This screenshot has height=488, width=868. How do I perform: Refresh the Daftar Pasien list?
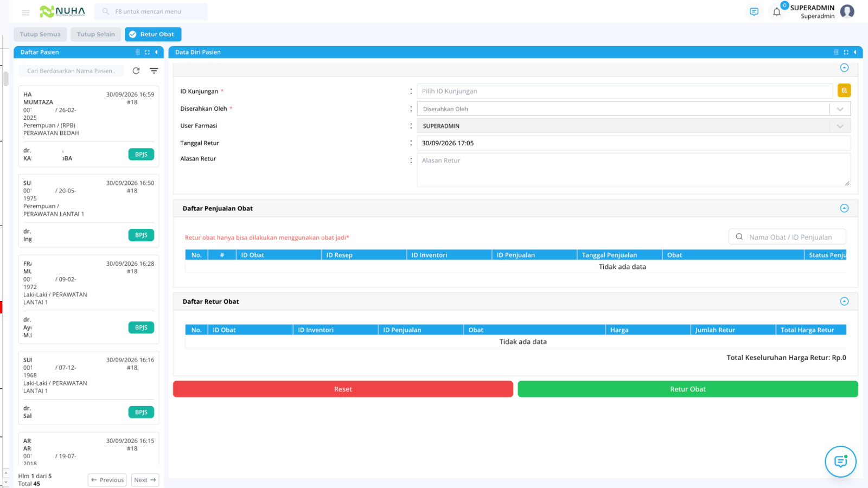click(x=136, y=71)
